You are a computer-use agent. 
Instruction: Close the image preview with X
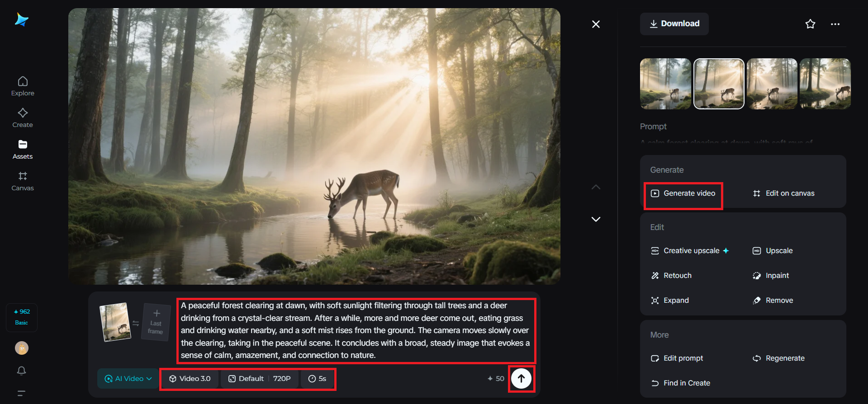tap(596, 24)
